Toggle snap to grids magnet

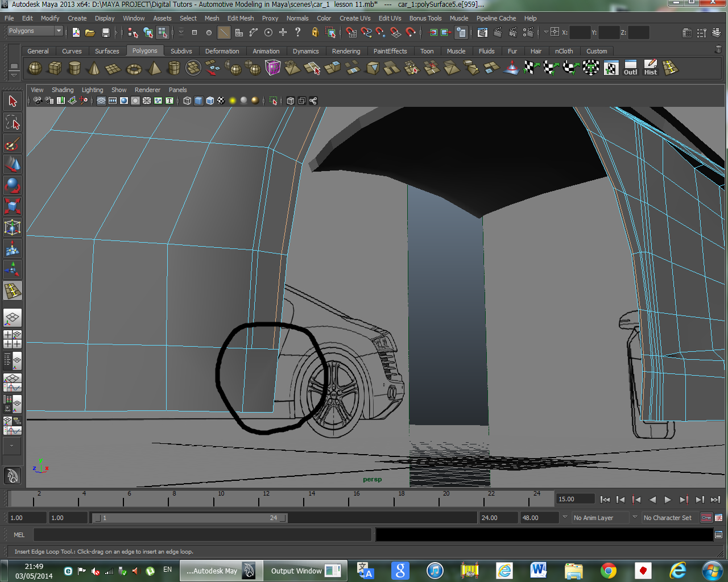pos(351,32)
